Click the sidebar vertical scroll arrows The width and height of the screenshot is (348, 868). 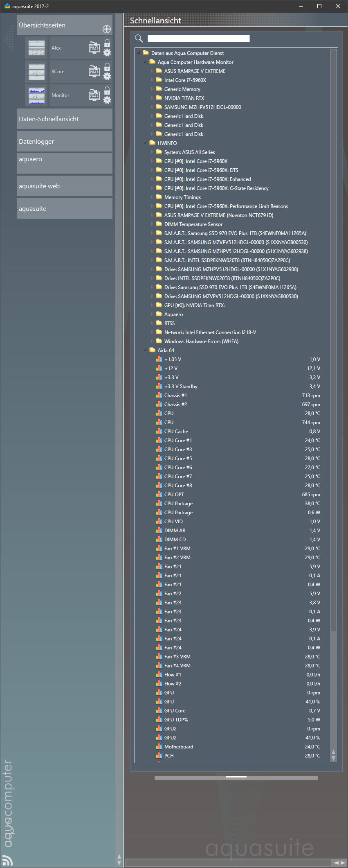pyautogui.click(x=119, y=859)
